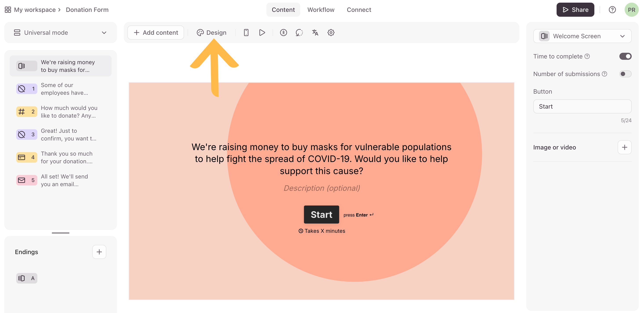Open the accessibility checker icon

pyautogui.click(x=283, y=33)
